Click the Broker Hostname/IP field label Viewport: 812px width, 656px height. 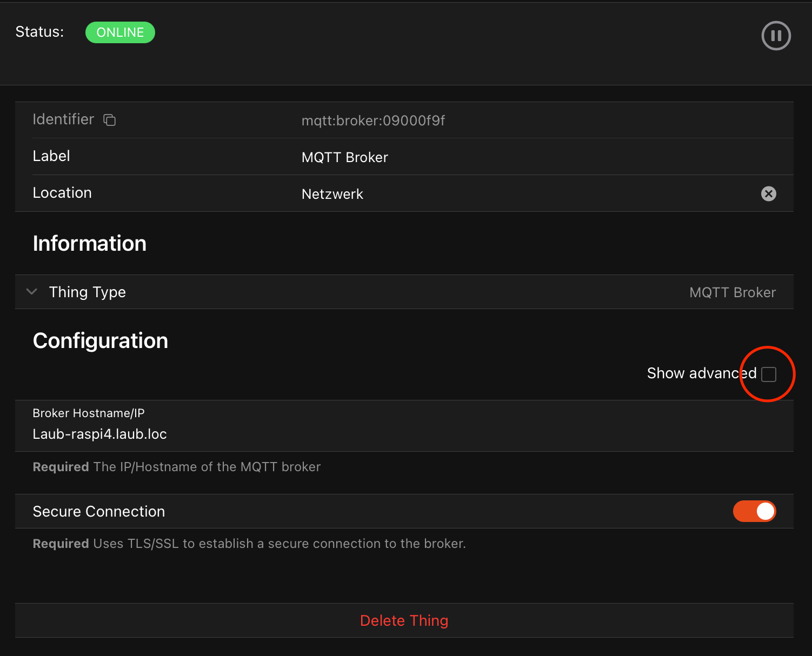pyautogui.click(x=89, y=413)
